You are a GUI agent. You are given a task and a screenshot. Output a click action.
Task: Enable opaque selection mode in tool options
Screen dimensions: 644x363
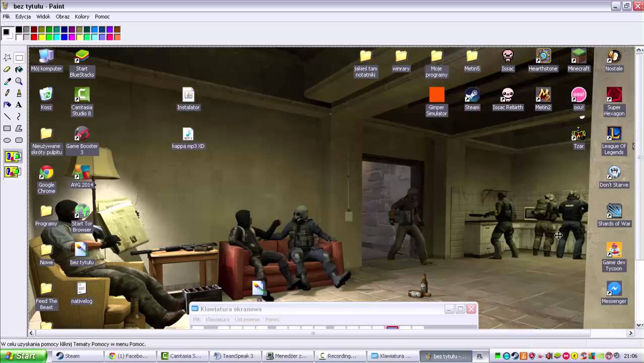[13, 157]
